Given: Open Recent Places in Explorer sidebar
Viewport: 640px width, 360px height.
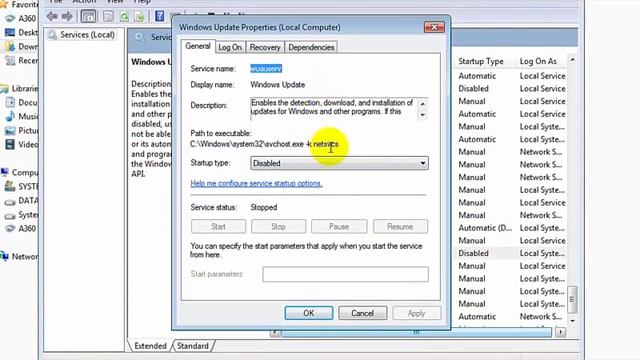Looking at the screenshot, I should (22, 60).
